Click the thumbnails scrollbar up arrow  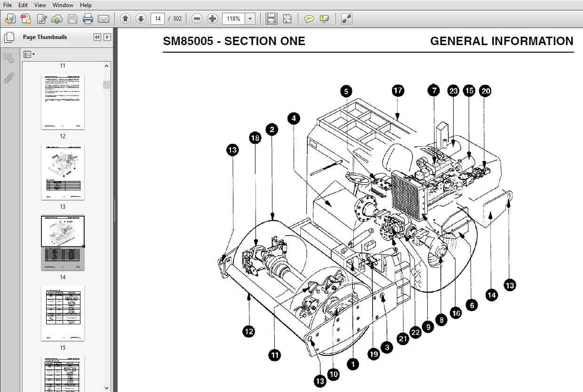click(107, 66)
